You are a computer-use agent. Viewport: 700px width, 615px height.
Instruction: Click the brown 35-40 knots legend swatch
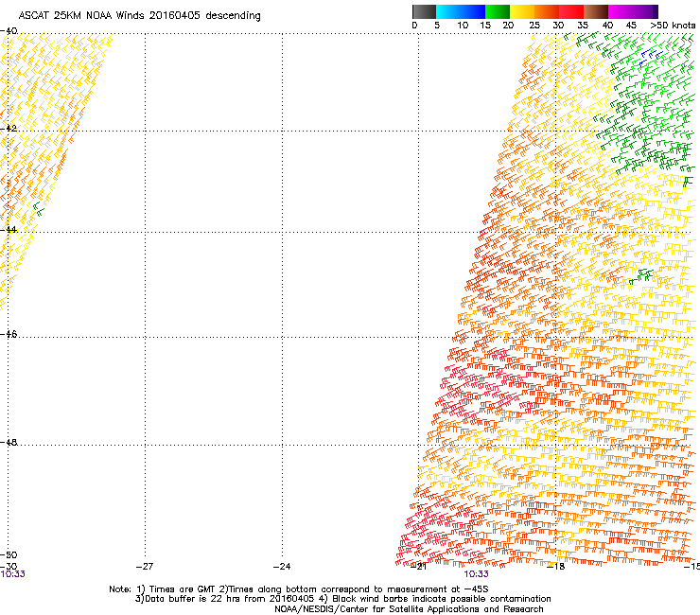point(596,11)
